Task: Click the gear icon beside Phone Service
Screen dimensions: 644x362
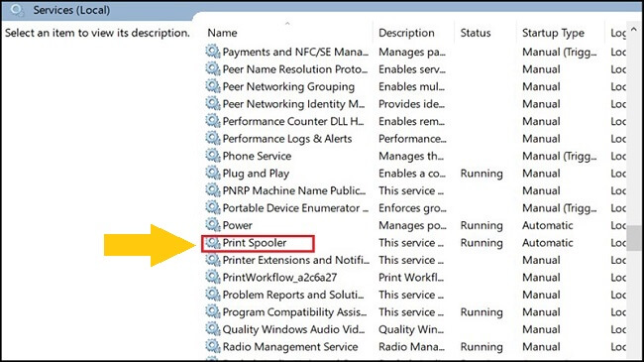Action: tap(213, 156)
